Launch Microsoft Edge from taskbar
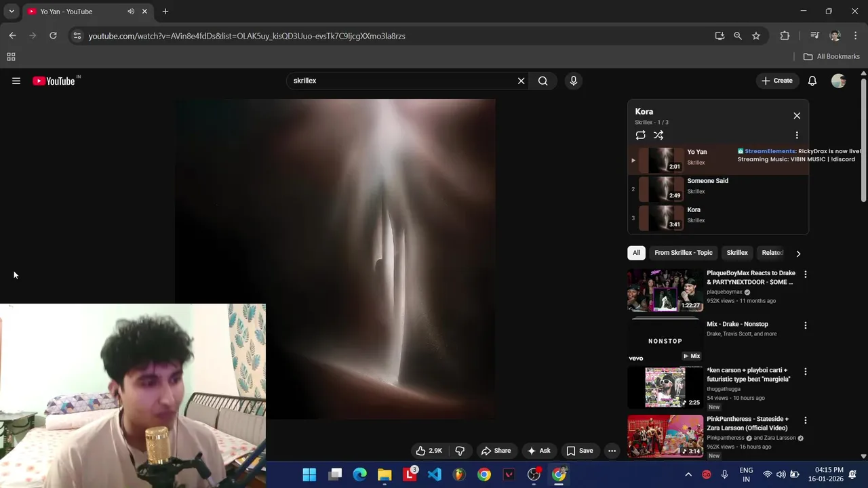The image size is (868, 488). click(359, 474)
